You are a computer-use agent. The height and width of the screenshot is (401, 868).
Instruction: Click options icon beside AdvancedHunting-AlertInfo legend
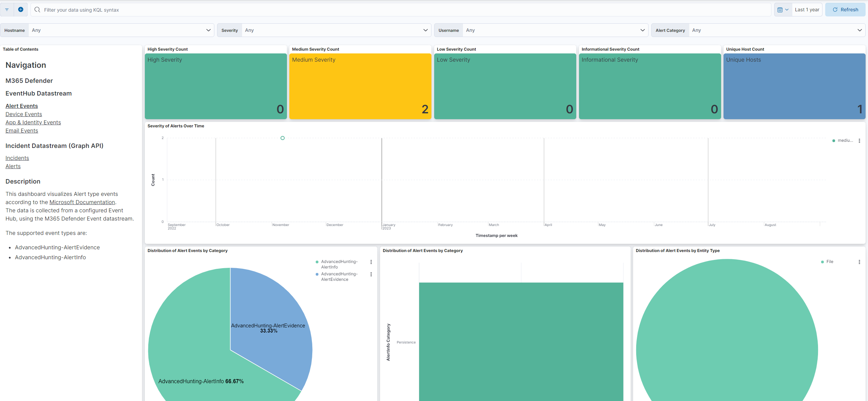[x=371, y=262]
